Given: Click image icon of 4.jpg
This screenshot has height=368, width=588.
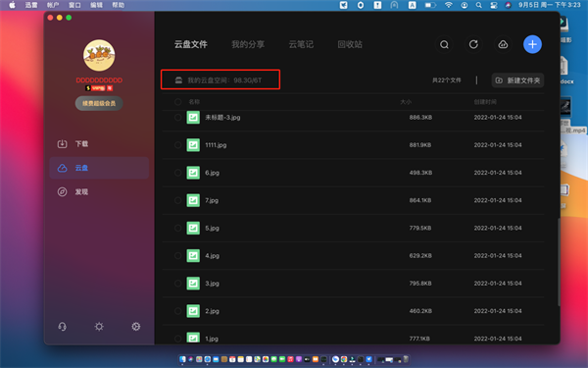Looking at the screenshot, I should [x=193, y=256].
